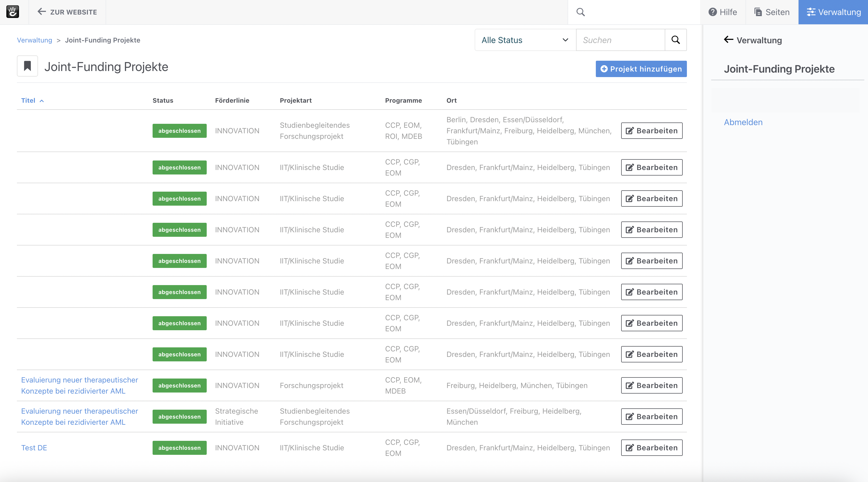Toggle the bookmark icon beside page title

27,66
